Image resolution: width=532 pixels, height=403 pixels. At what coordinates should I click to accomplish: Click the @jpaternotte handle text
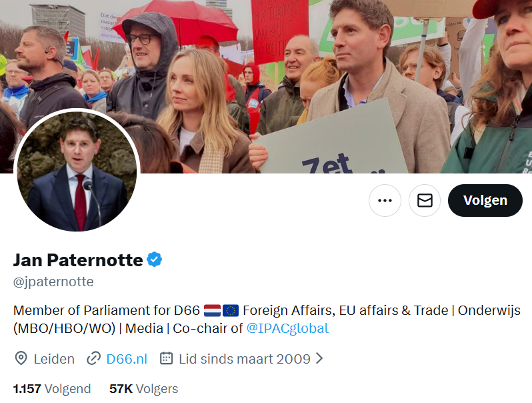tap(53, 282)
